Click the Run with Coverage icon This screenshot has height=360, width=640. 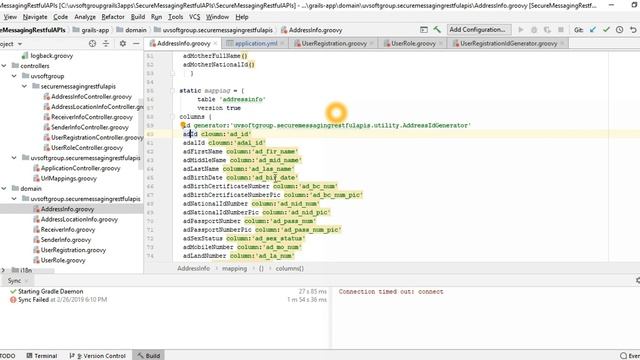pyautogui.click(x=547, y=30)
